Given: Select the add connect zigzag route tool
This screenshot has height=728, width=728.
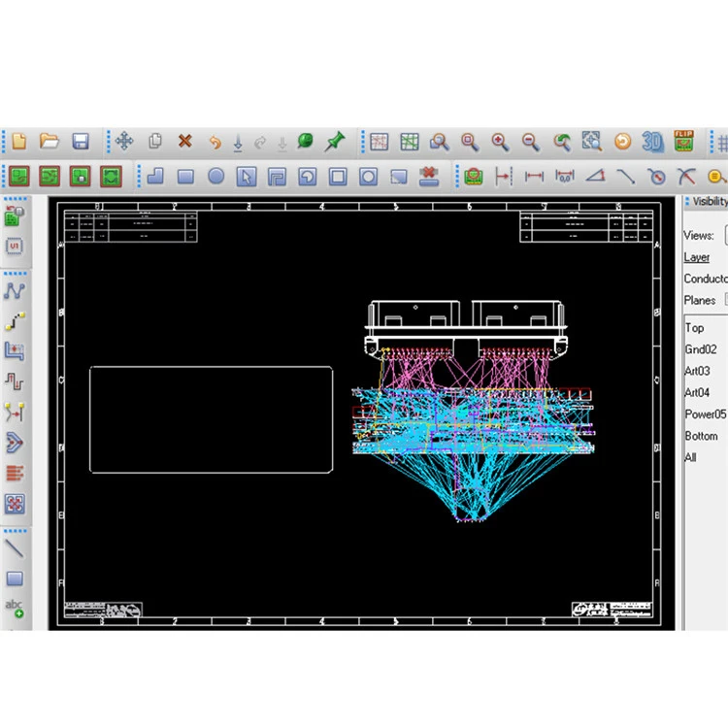Looking at the screenshot, I should click(x=15, y=290).
